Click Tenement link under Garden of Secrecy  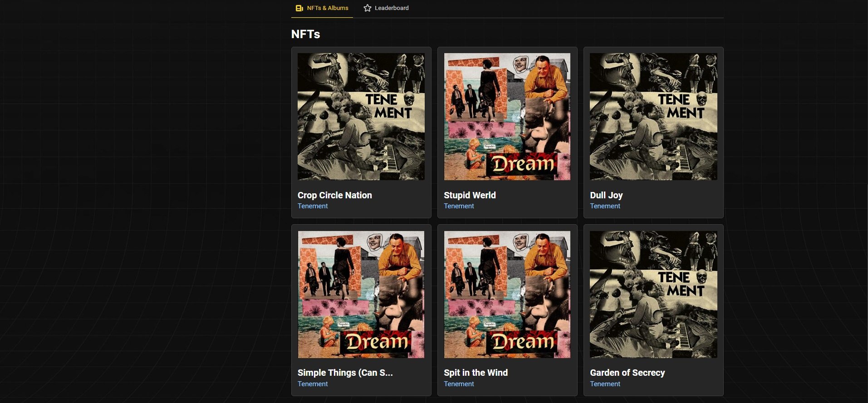605,384
